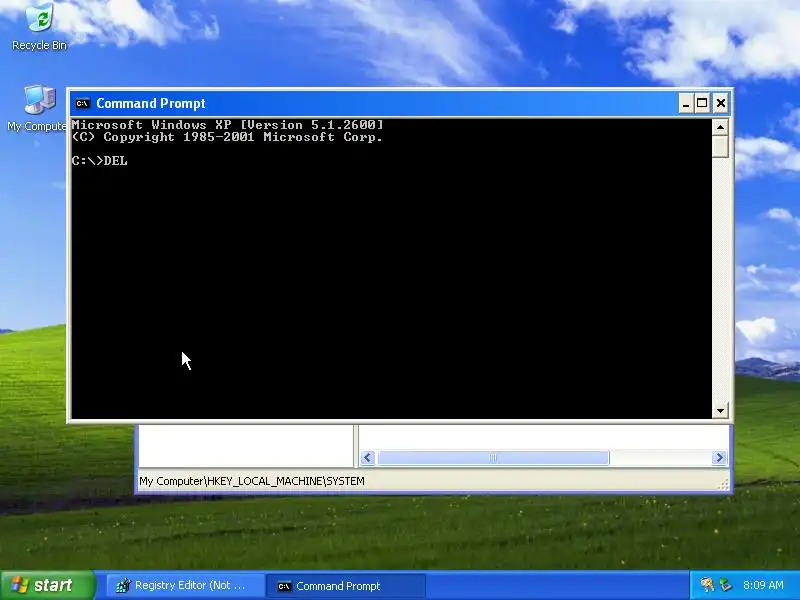The height and width of the screenshot is (600, 800).
Task: Minimize the Command Prompt window
Action: [x=686, y=104]
